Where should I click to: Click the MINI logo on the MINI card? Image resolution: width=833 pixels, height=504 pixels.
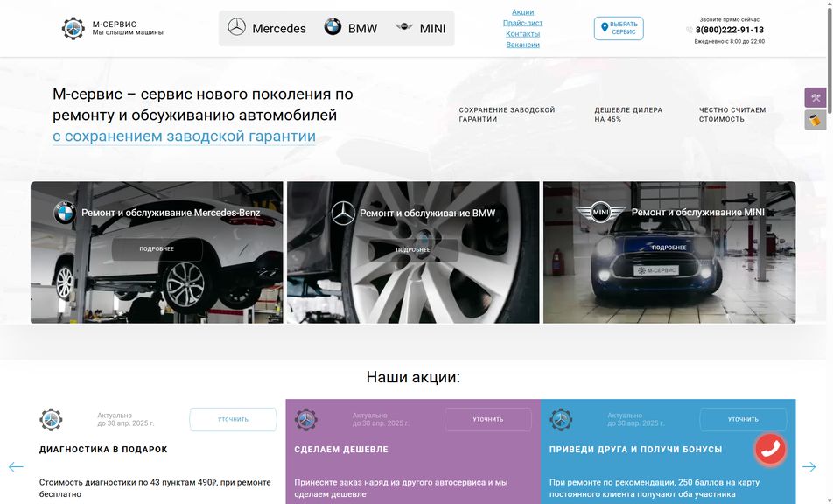(600, 213)
